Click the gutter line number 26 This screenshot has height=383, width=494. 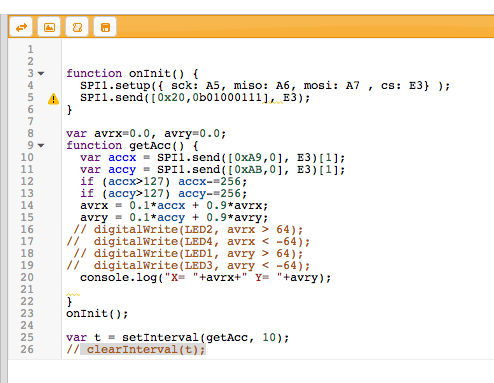click(27, 349)
